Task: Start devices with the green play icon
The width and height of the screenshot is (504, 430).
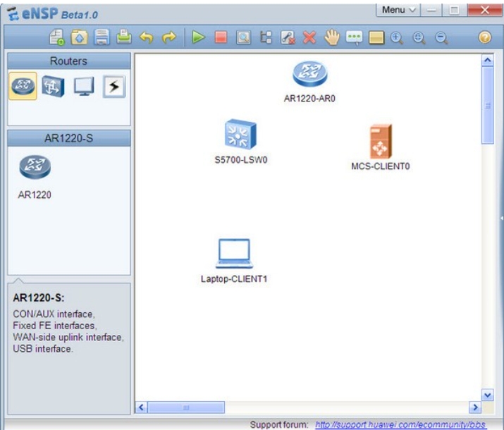Action: pyautogui.click(x=198, y=37)
